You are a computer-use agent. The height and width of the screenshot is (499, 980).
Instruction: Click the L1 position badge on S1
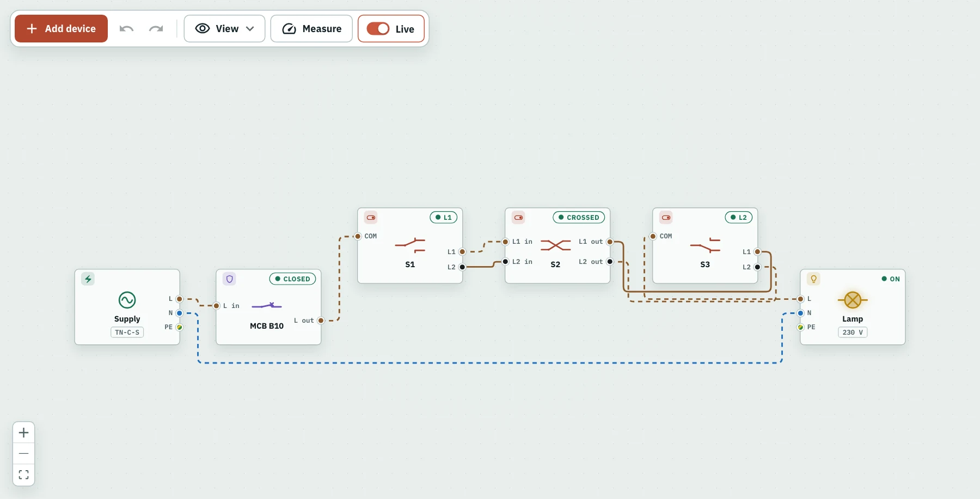pos(443,217)
